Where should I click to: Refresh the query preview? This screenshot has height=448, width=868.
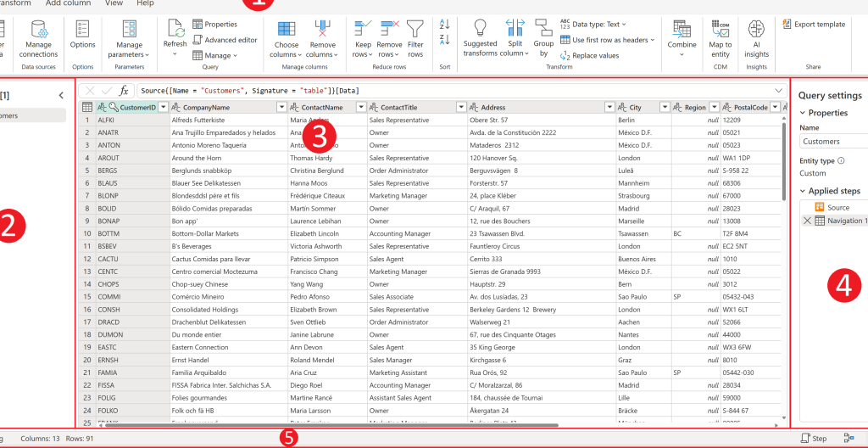(175, 37)
